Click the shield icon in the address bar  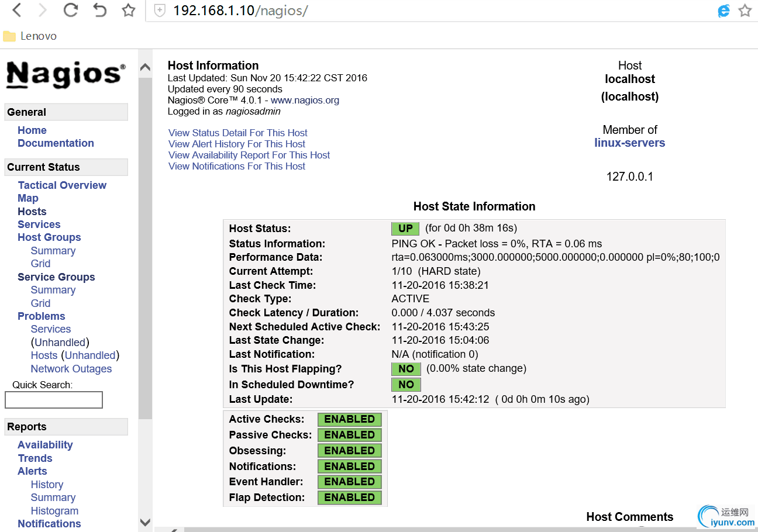pos(160,11)
